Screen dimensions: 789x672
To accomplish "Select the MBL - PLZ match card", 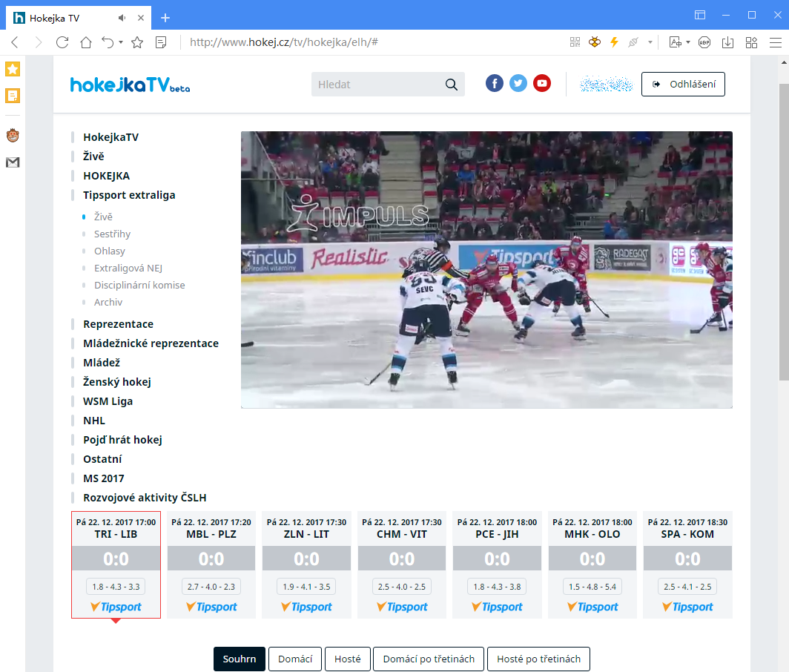I will (211, 564).
